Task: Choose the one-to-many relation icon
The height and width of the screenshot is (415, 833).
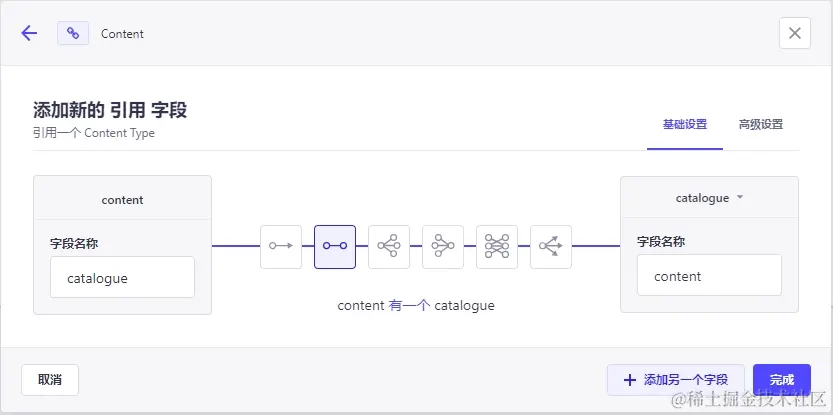Action: point(389,246)
